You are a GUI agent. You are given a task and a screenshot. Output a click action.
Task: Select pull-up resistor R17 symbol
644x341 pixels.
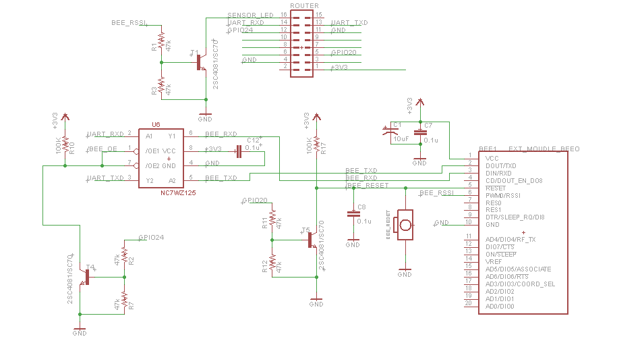tap(316, 144)
